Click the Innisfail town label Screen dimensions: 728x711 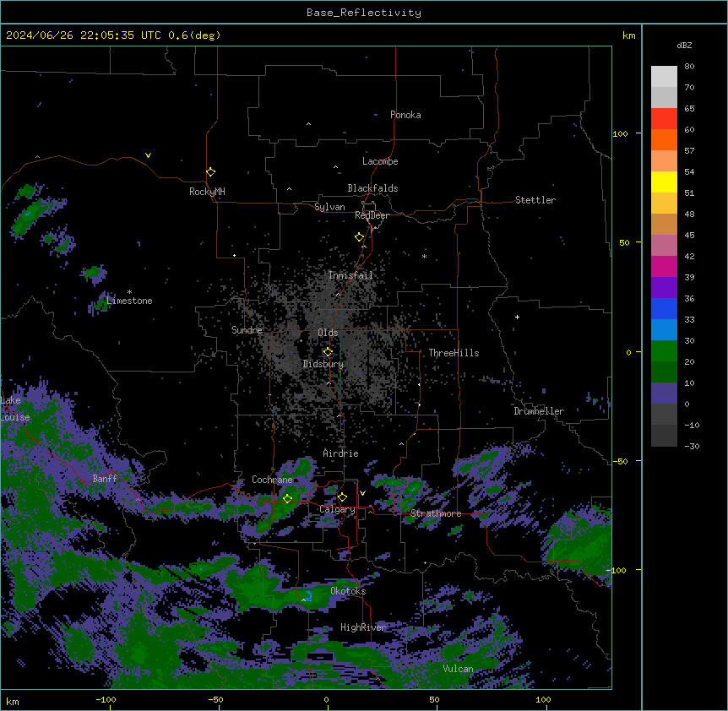[350, 275]
